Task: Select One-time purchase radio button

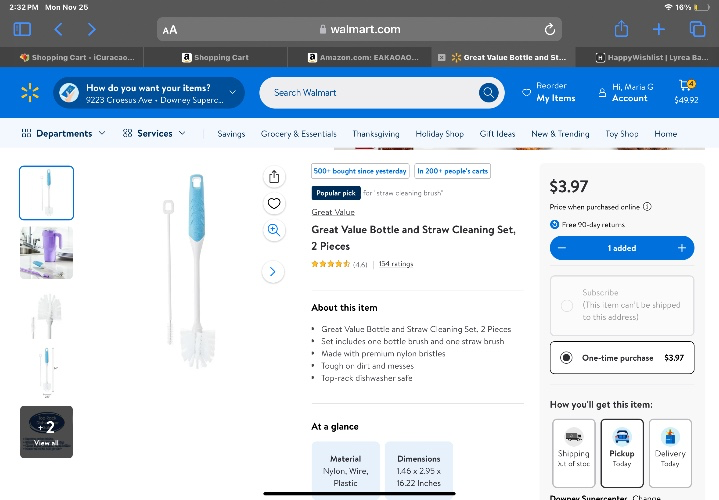Action: (566, 357)
